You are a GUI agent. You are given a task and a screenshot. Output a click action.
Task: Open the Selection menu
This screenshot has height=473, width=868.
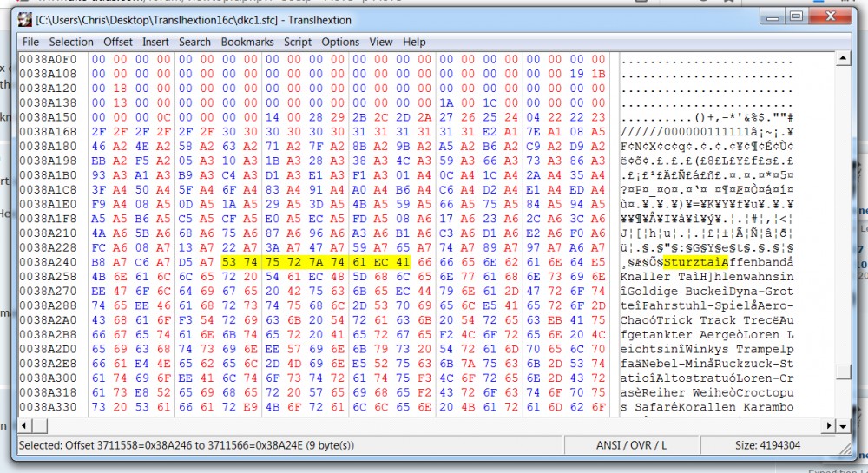(70, 42)
